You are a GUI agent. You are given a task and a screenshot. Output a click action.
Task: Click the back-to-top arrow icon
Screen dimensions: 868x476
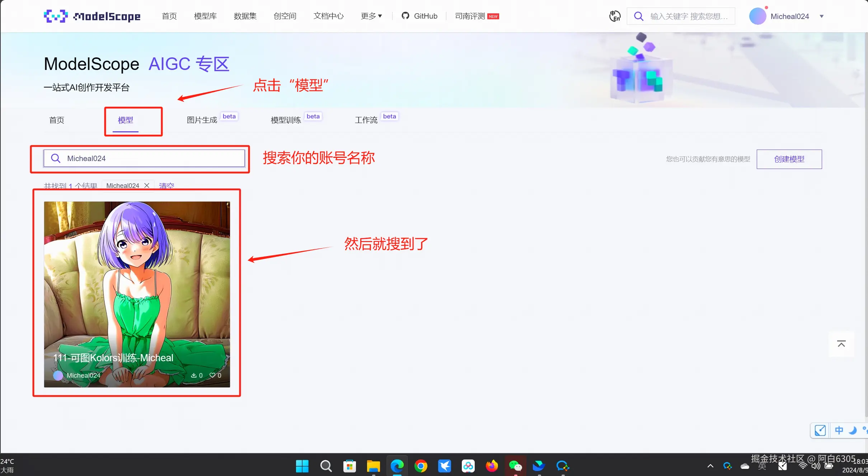[841, 344]
